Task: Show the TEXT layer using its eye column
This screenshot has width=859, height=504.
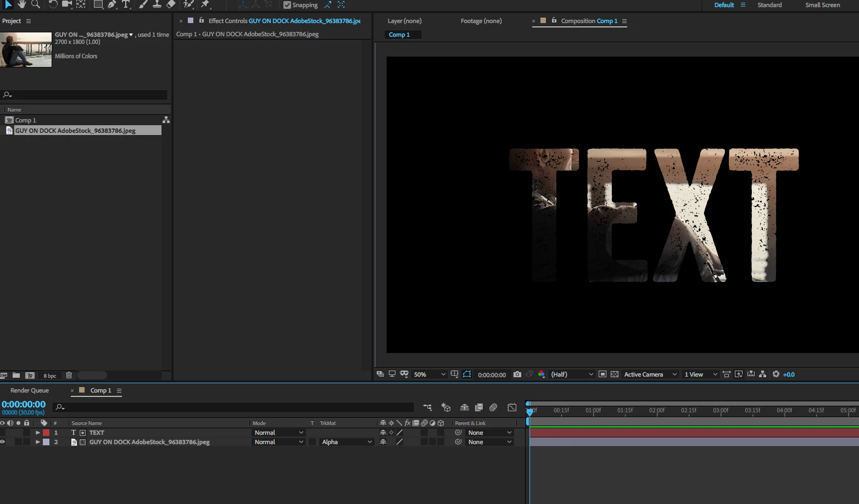Action: [2, 433]
